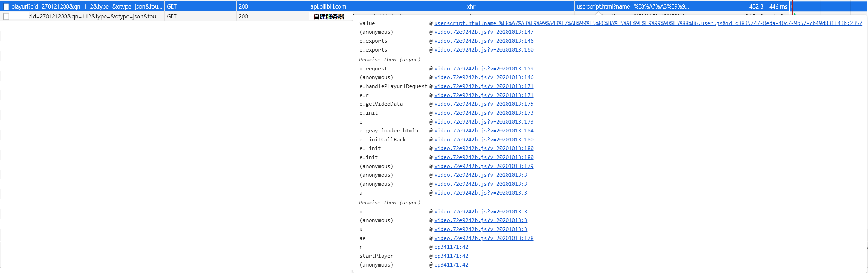Open the u.request source link ending :159
The height and width of the screenshot is (273, 868).
point(484,68)
